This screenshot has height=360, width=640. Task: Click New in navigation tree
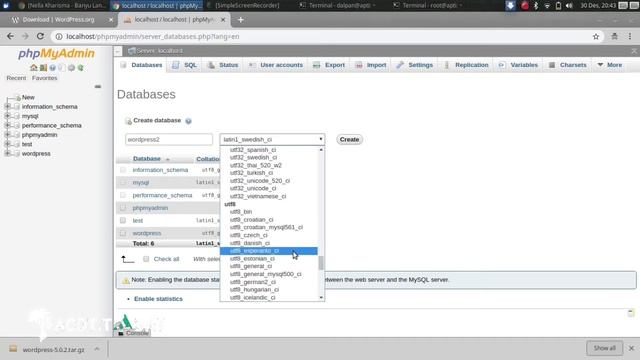tap(28, 97)
